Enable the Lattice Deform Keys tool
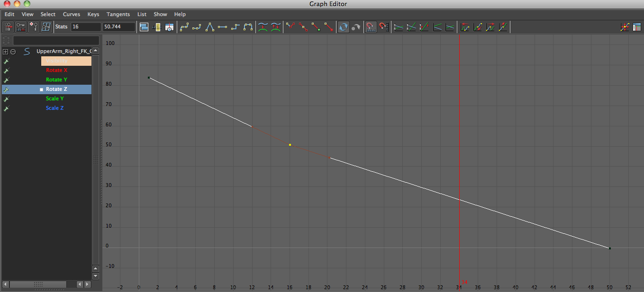The image size is (644, 292). pyautogui.click(x=46, y=27)
